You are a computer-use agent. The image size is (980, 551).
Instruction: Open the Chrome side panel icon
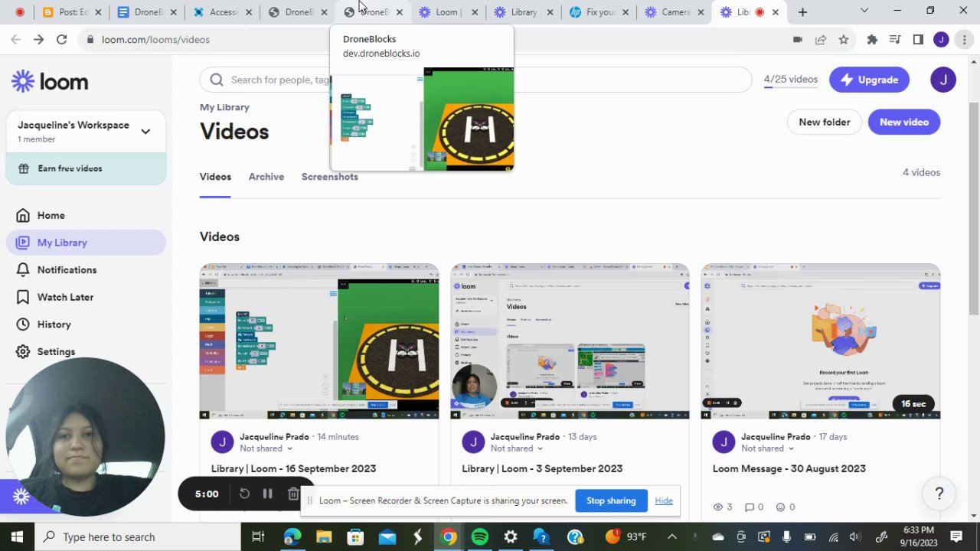coord(918,39)
